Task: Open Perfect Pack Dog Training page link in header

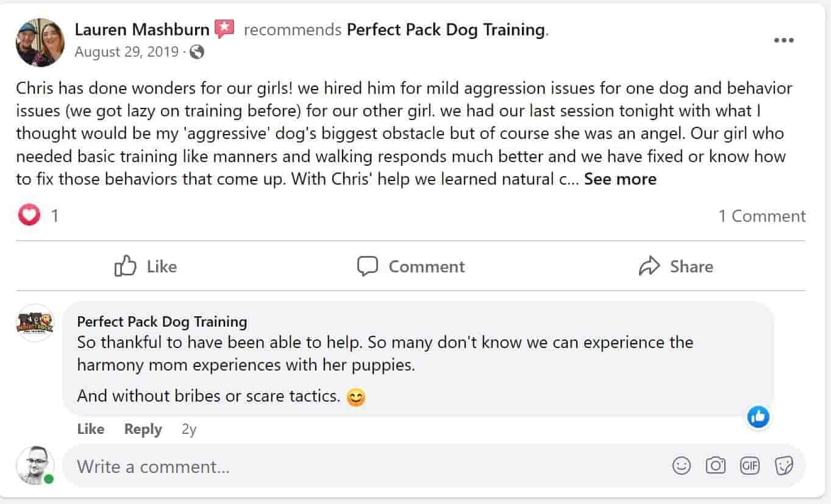Action: (446, 29)
